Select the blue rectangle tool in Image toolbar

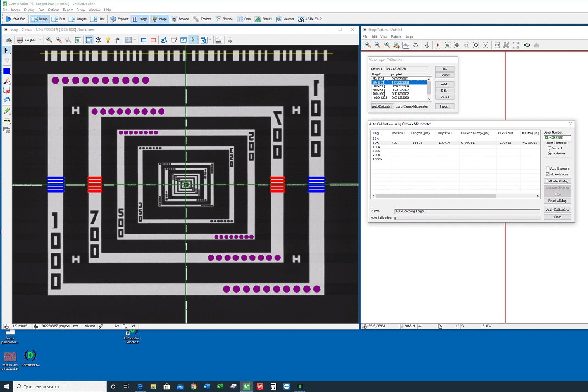(x=144, y=40)
